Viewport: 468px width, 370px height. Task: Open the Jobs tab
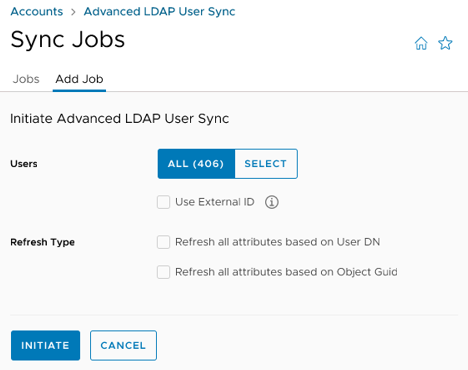tap(26, 79)
